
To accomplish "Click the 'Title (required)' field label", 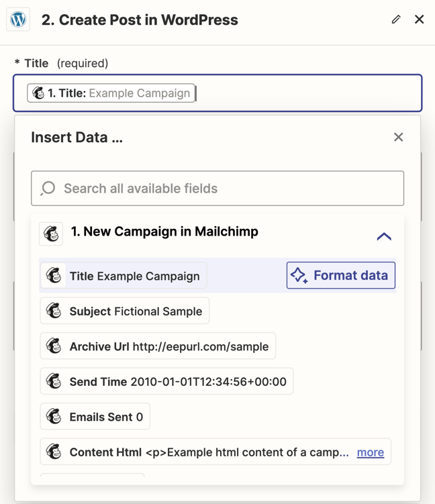I will (x=61, y=63).
